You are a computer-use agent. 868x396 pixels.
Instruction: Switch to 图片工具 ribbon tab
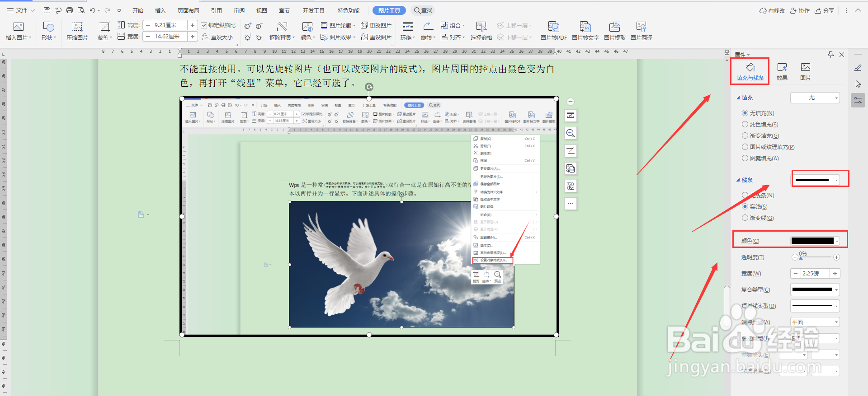point(389,10)
